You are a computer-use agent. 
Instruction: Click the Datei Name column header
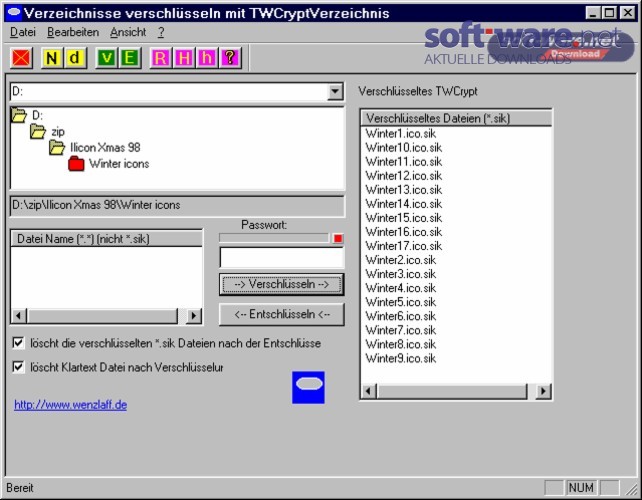(x=106, y=239)
